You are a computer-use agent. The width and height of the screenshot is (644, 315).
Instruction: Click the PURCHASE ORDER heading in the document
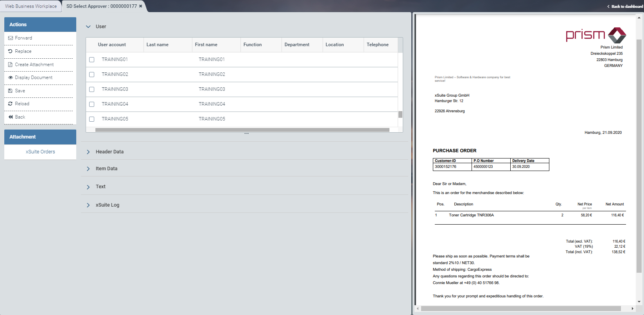click(454, 151)
